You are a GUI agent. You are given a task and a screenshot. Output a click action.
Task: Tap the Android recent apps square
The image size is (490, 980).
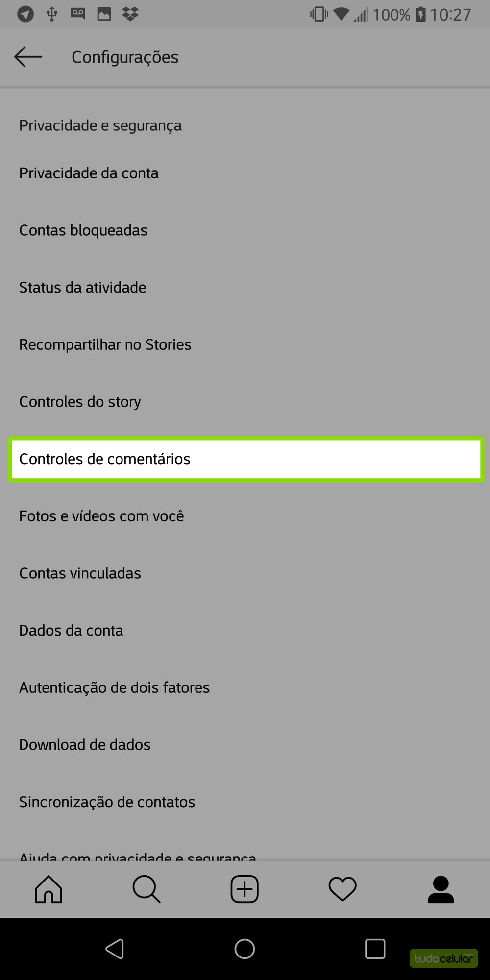point(375,949)
